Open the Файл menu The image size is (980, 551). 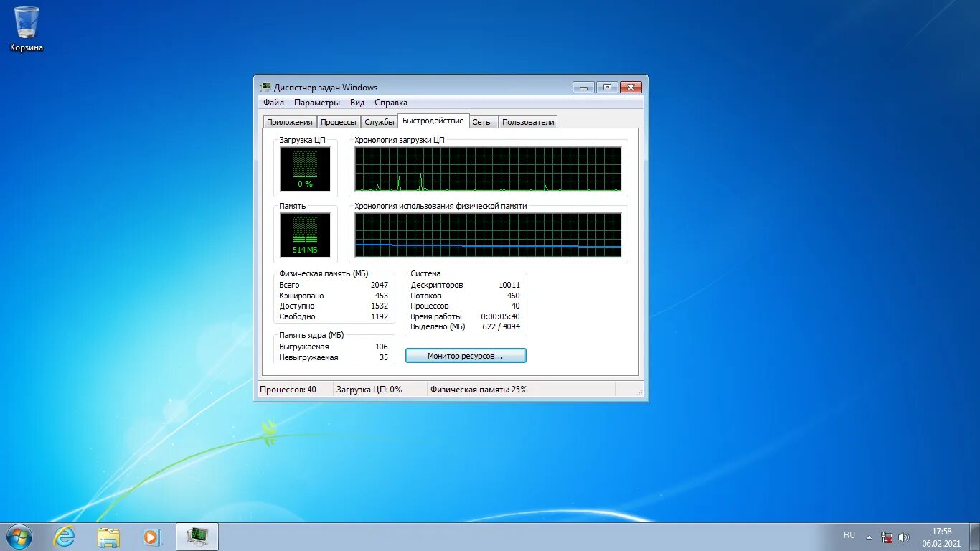pyautogui.click(x=273, y=103)
